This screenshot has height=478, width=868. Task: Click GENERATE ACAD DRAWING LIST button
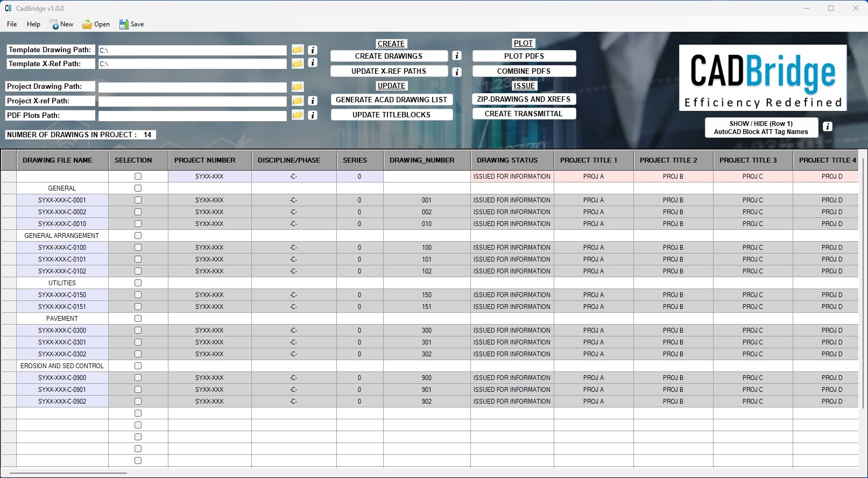(x=392, y=100)
